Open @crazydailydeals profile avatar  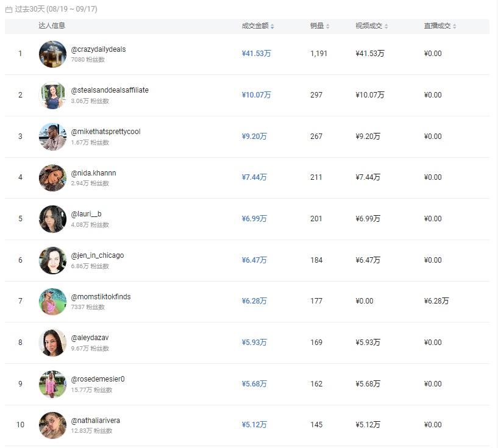(x=52, y=54)
